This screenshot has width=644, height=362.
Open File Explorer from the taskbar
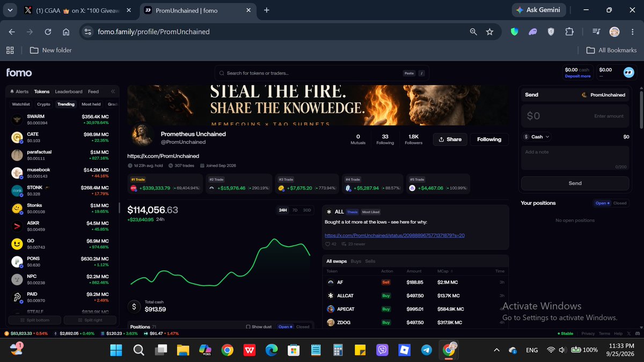click(183, 350)
